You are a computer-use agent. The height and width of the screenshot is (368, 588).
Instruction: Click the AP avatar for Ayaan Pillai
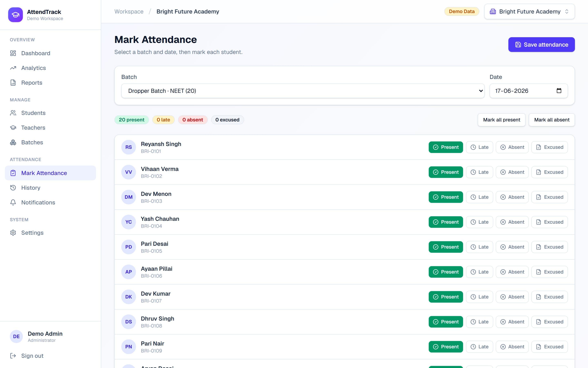[x=129, y=272]
